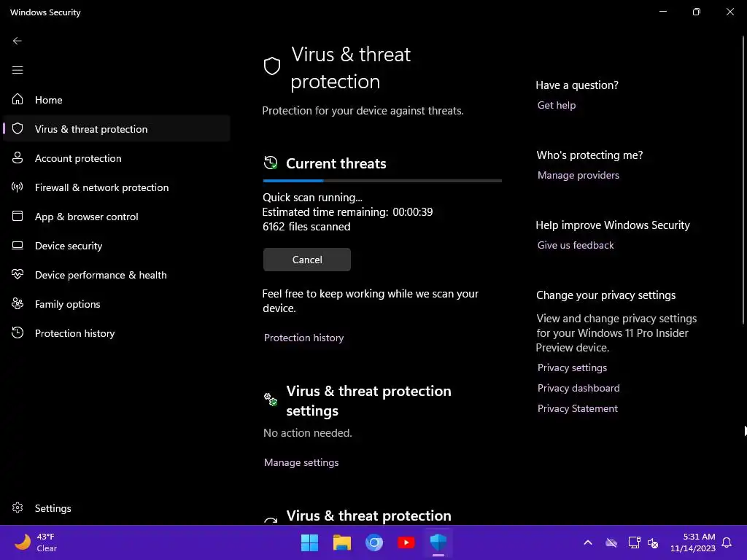Click the OneDrive cloud tray icon
747x560 pixels.
[x=611, y=542]
